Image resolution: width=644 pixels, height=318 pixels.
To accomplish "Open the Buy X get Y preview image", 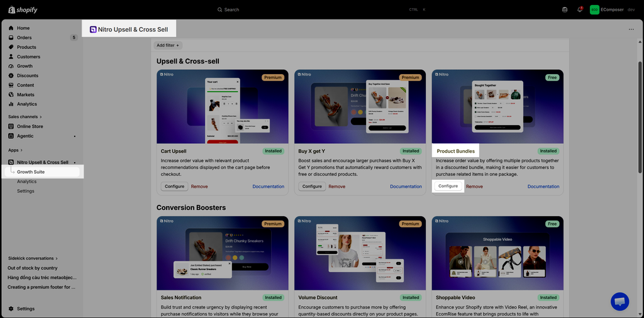I will [x=360, y=107].
